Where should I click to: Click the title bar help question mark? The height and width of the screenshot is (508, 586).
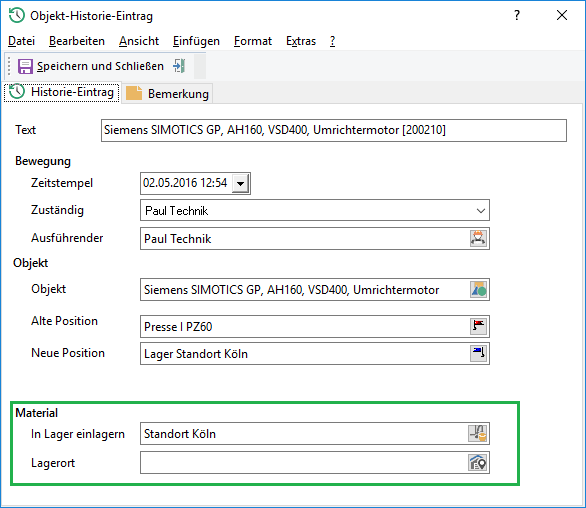[517, 15]
